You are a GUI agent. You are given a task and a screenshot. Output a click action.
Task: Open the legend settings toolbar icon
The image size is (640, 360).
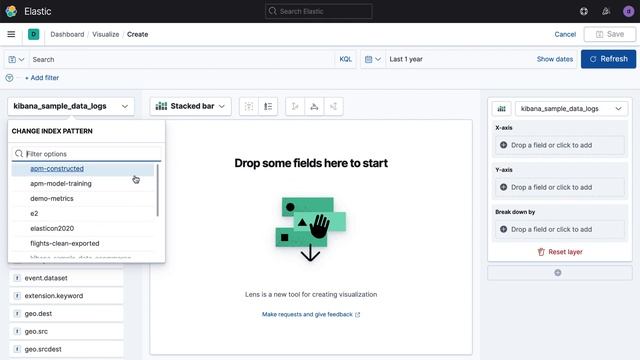pyautogui.click(x=268, y=107)
